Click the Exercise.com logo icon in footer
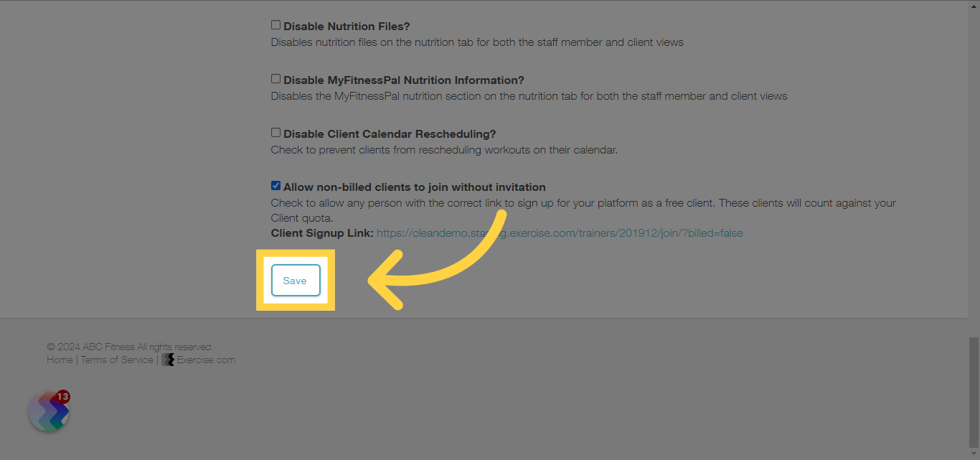 pos(168,360)
